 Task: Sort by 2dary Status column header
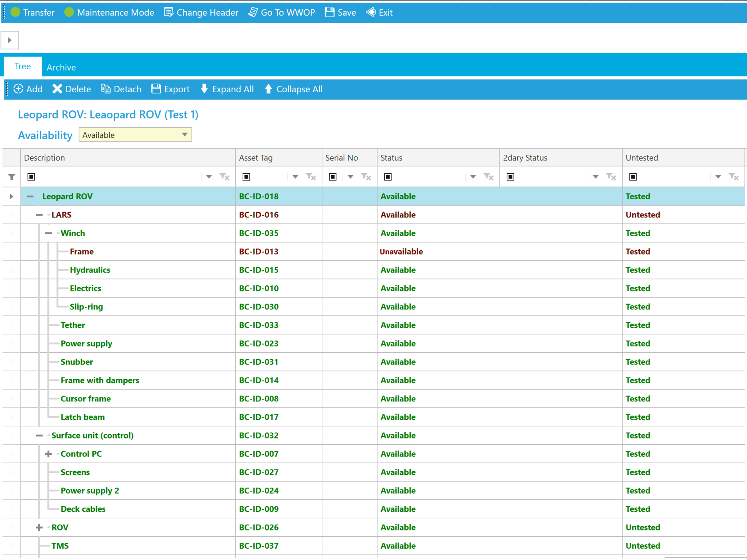coord(561,158)
